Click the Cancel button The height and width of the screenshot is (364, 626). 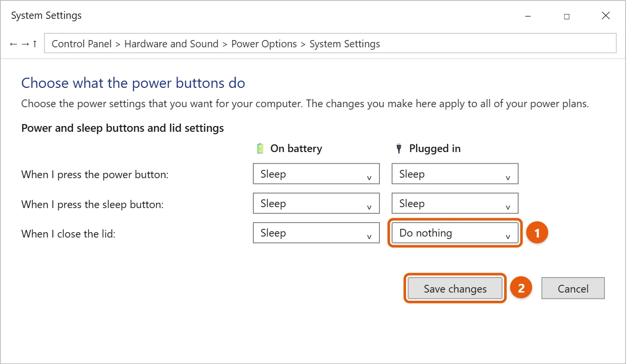click(573, 289)
